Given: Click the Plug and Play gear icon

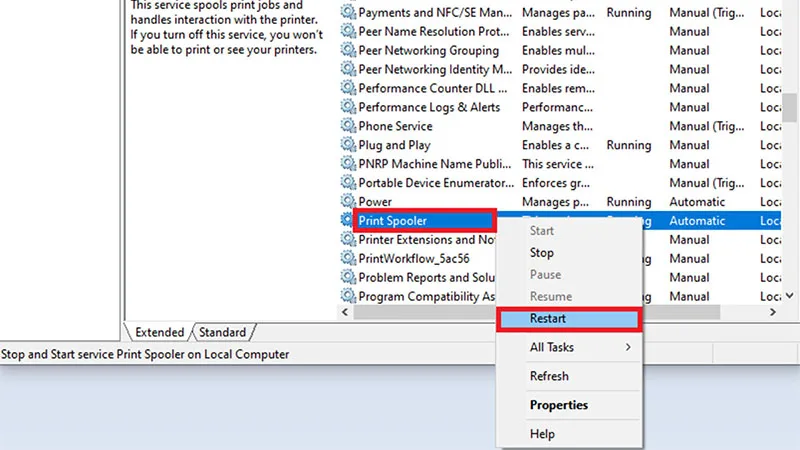Looking at the screenshot, I should pos(348,144).
